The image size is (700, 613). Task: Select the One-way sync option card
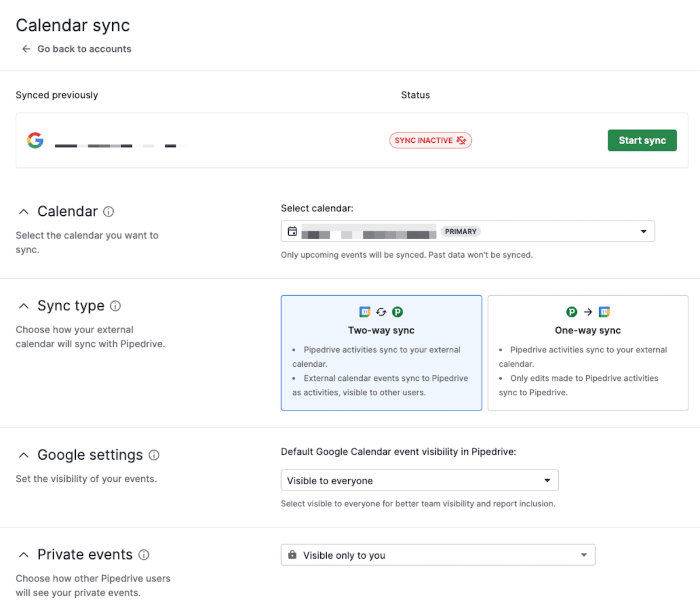click(588, 353)
